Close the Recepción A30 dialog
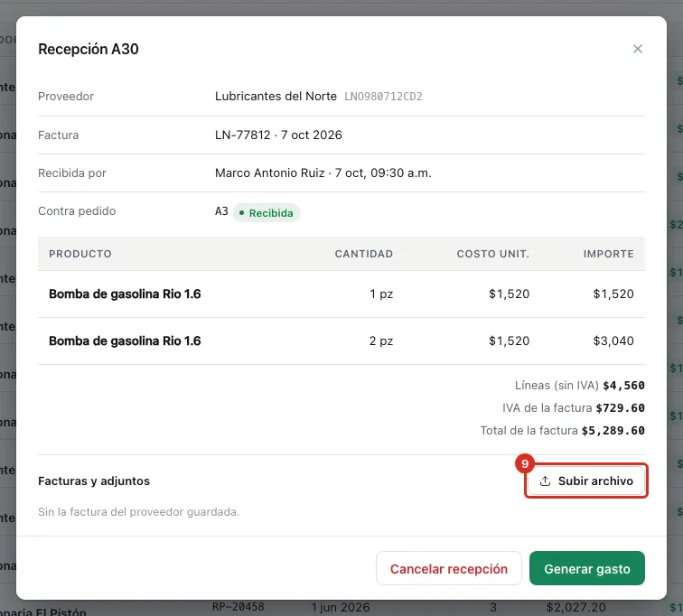The height and width of the screenshot is (616, 683). point(637,49)
